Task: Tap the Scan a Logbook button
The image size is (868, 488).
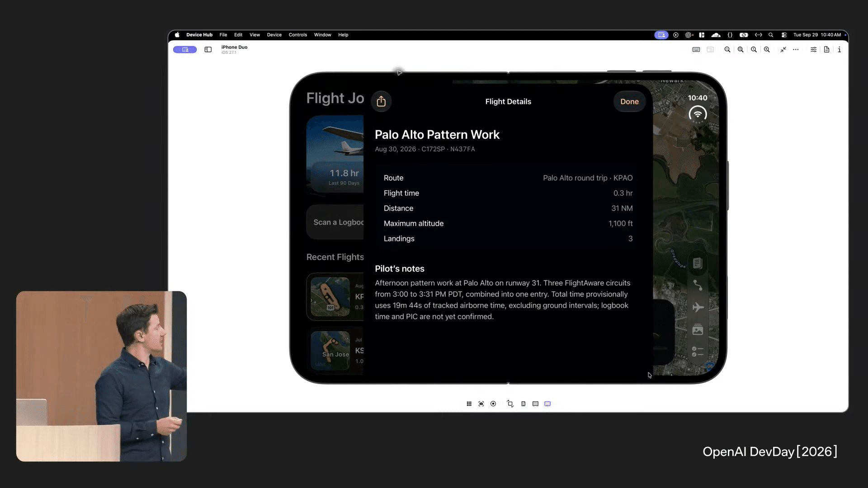Action: coord(335,222)
